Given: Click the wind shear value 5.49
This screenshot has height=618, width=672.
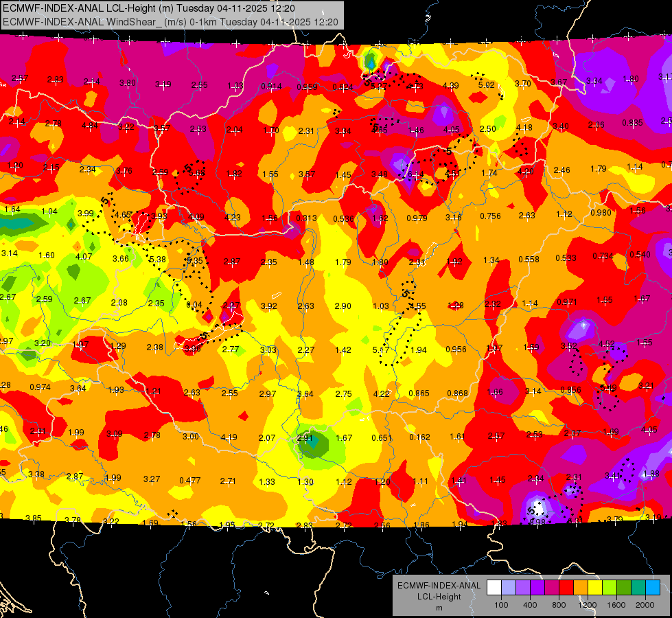Looking at the screenshot, I should 608,388.
